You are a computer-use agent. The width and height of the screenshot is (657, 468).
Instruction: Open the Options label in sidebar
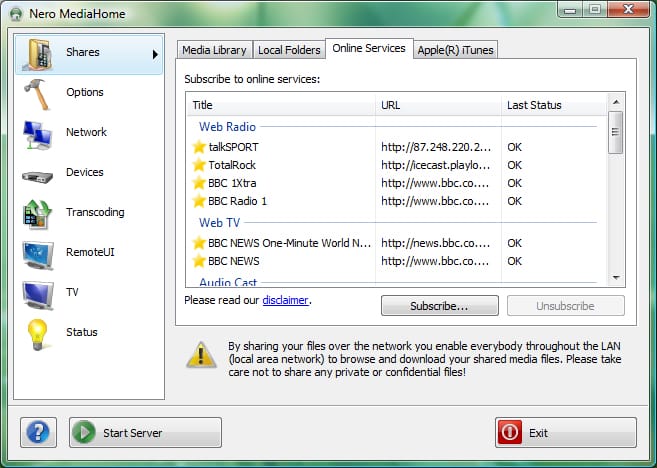pos(85,92)
